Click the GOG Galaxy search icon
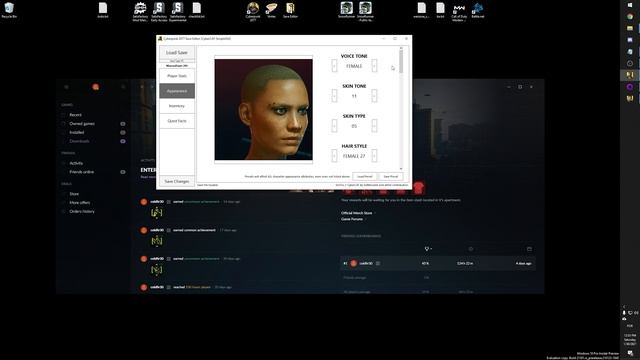This screenshot has height=360, width=640. tap(123, 87)
